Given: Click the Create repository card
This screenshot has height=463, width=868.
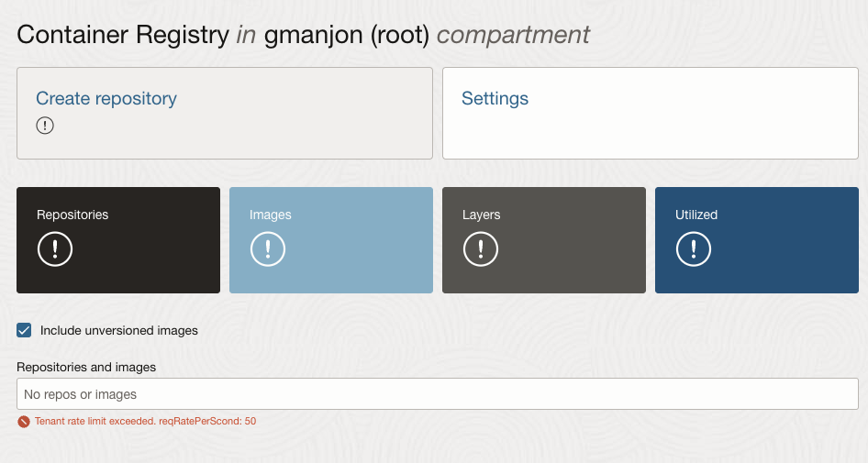Looking at the screenshot, I should (x=225, y=114).
